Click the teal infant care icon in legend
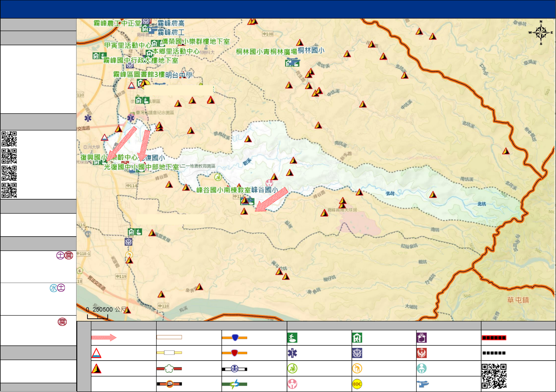 [x=422, y=369]
